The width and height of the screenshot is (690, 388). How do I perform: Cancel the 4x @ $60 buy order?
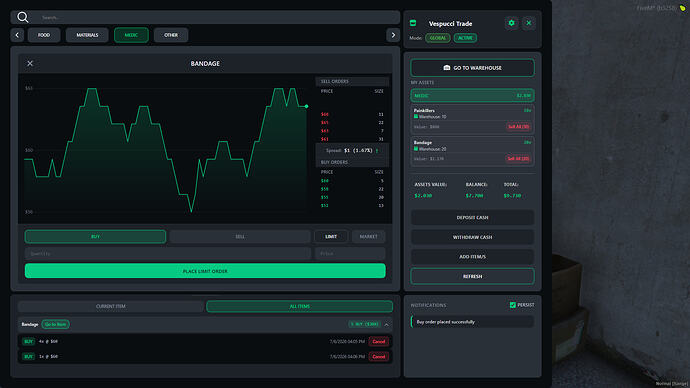pyautogui.click(x=378, y=341)
